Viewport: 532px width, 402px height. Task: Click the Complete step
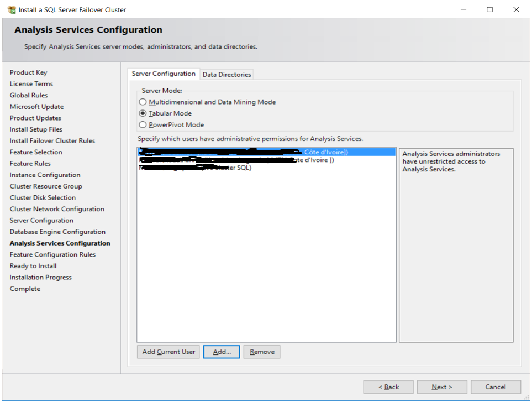(x=25, y=289)
